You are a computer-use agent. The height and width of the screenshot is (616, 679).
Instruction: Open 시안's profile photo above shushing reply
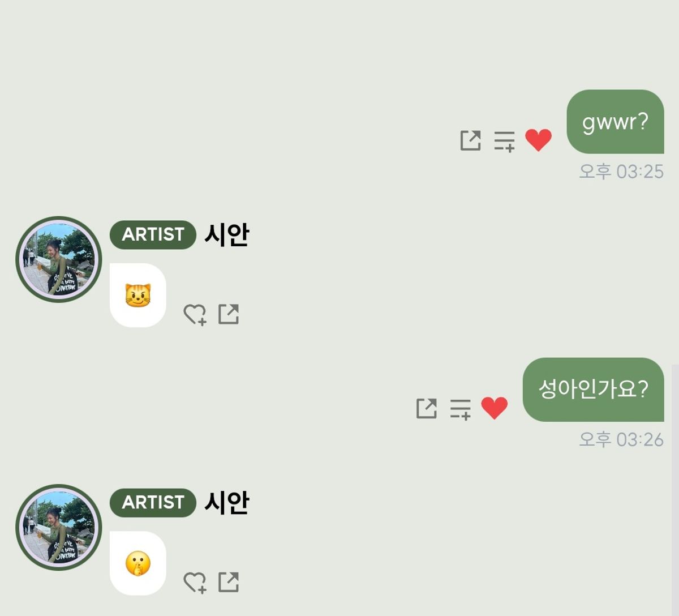point(58,527)
